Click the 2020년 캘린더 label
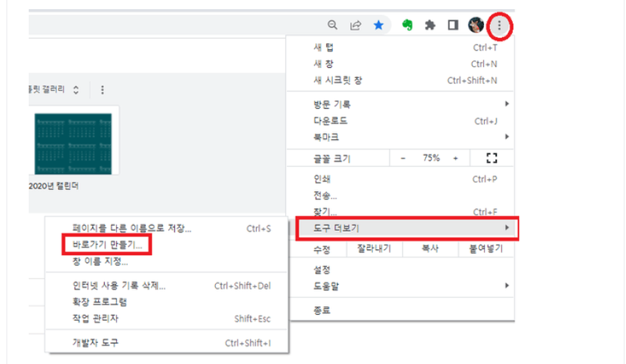This screenshot has width=626, height=364. coord(54,186)
